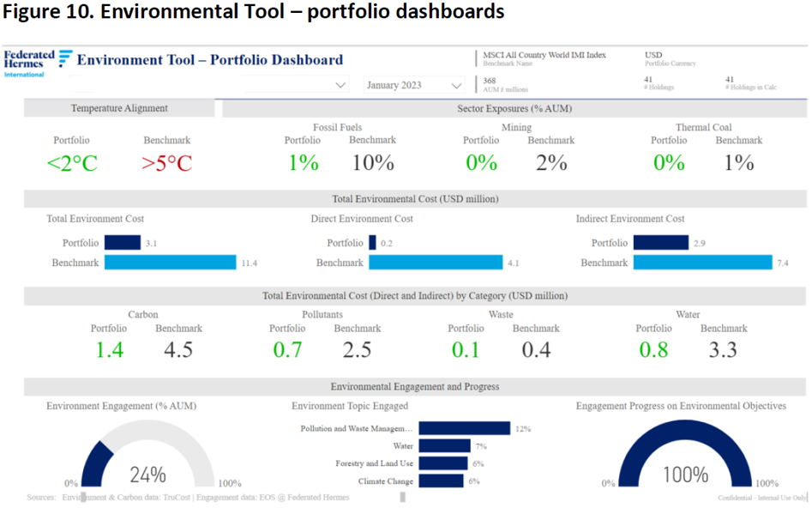Image resolution: width=812 pixels, height=508 pixels.
Task: Select the Climate Change topic bar
Action: coord(442,481)
